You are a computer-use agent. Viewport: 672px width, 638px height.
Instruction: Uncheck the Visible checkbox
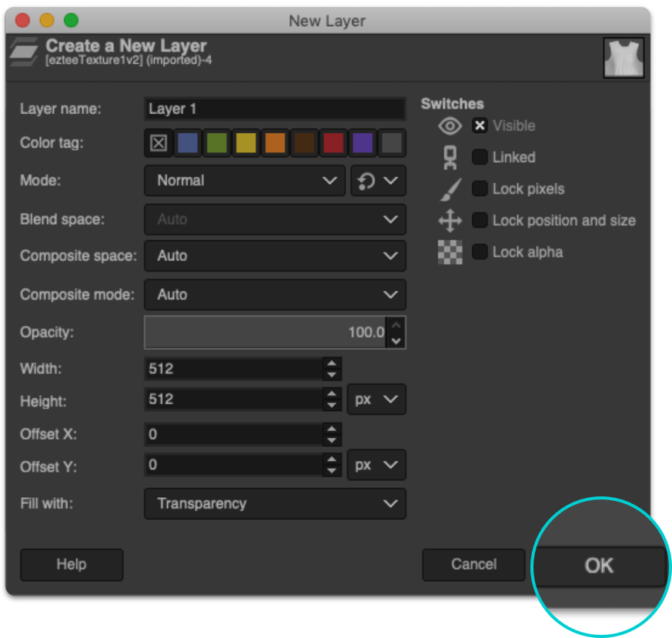coord(480,126)
